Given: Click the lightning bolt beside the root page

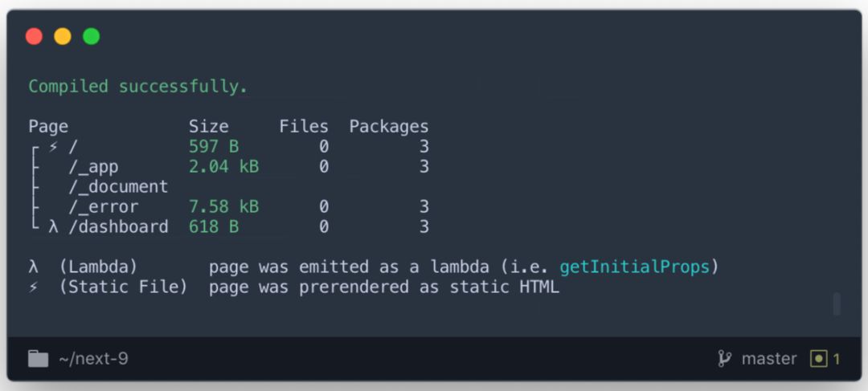Looking at the screenshot, I should click(54, 146).
